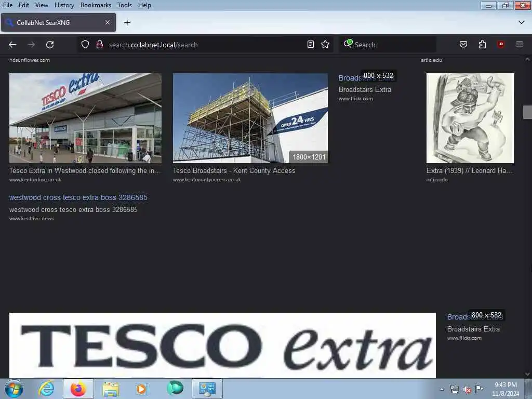Open the clock showing 9:43 PM

506,389
